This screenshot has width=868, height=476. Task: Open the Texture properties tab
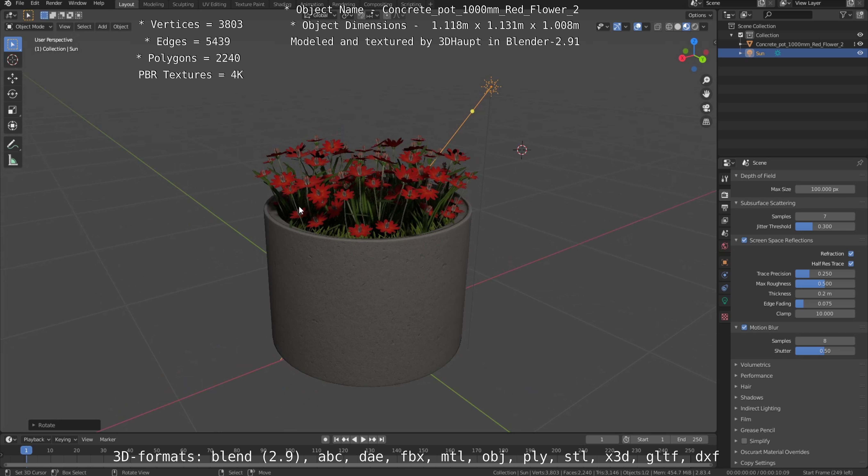pos(724,317)
